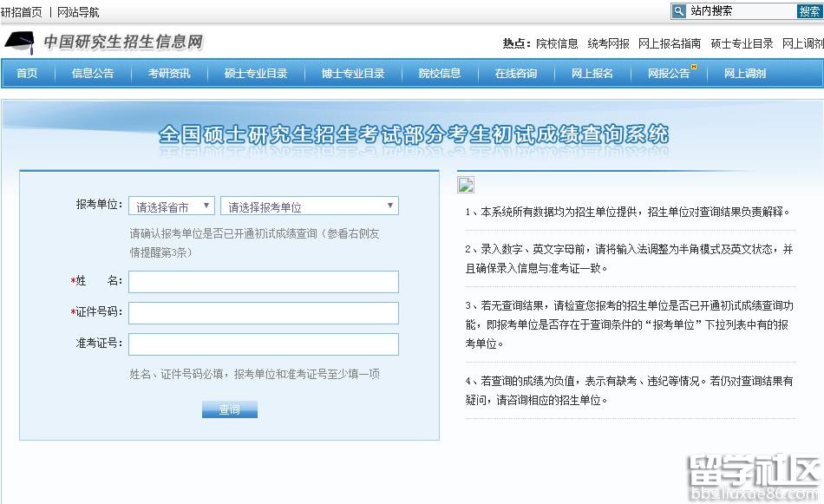Return to the 首页 home tab
The height and width of the screenshot is (504, 824).
(x=27, y=74)
